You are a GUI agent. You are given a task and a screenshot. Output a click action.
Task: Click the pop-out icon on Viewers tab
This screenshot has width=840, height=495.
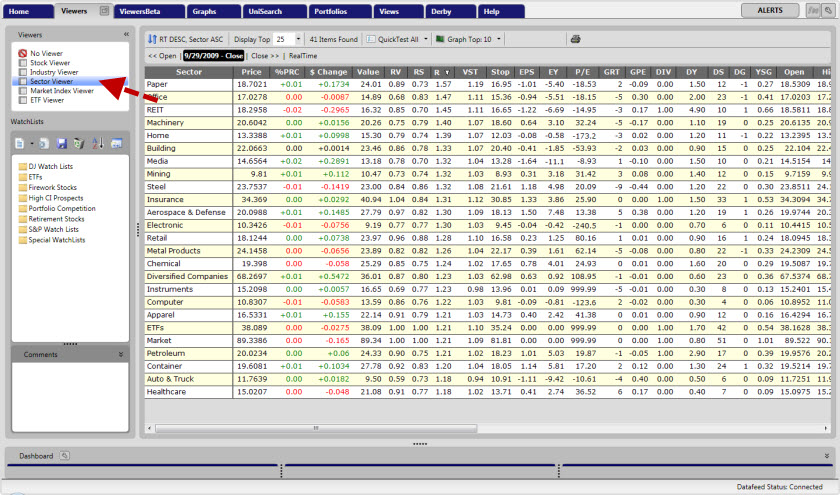click(x=105, y=10)
